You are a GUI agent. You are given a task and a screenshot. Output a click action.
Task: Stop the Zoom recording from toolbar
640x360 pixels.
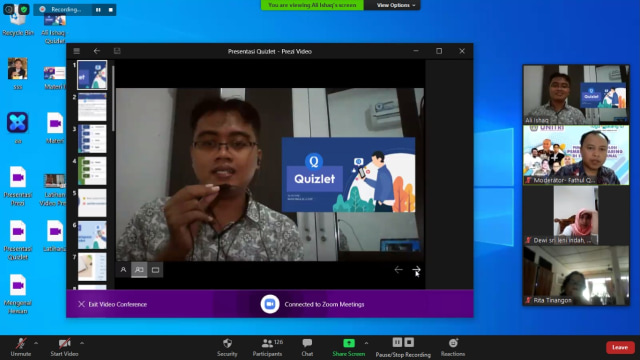[x=409, y=342]
